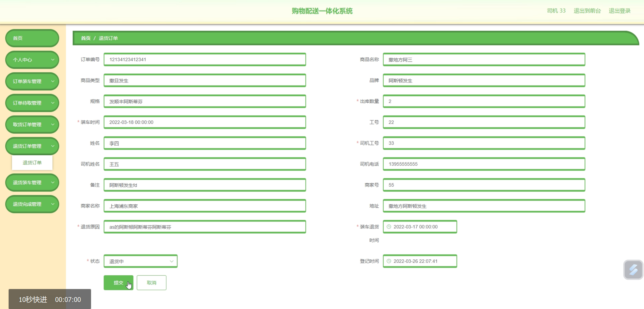This screenshot has height=309, width=644.
Task: Click 首页 breadcrumb link
Action: click(x=85, y=38)
